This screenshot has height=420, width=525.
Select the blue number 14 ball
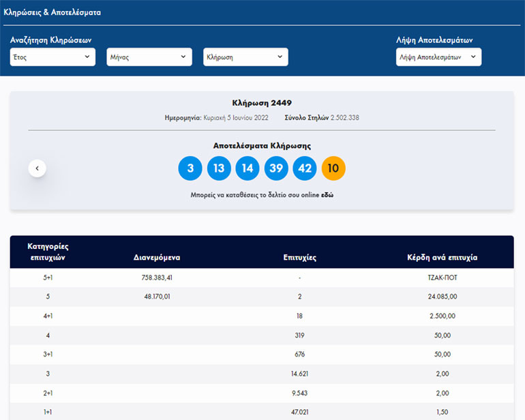(247, 168)
